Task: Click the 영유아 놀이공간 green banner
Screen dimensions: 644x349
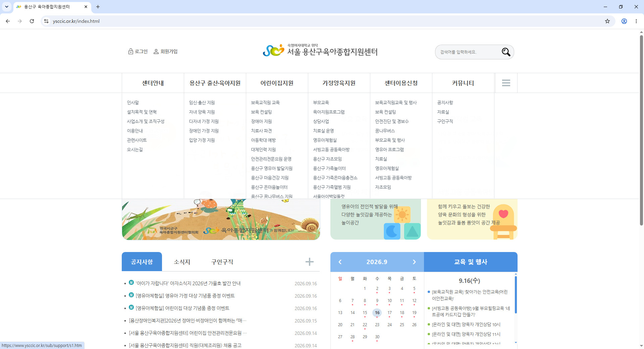Action: 376,219
